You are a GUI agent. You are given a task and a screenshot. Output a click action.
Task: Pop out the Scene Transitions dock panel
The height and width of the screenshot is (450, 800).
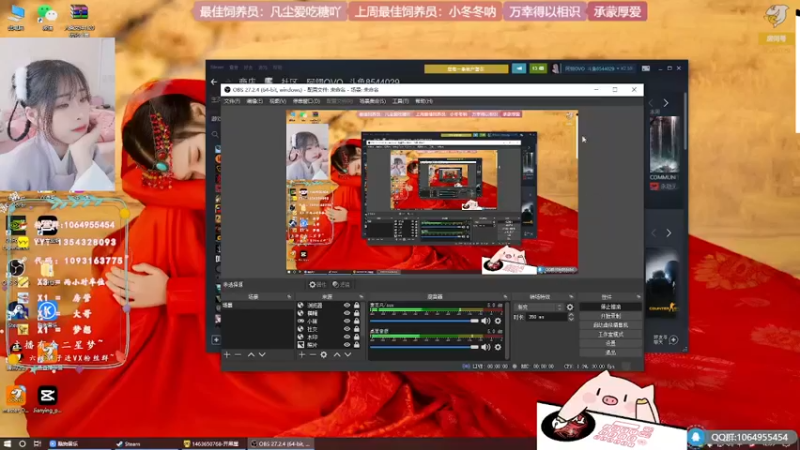571,296
